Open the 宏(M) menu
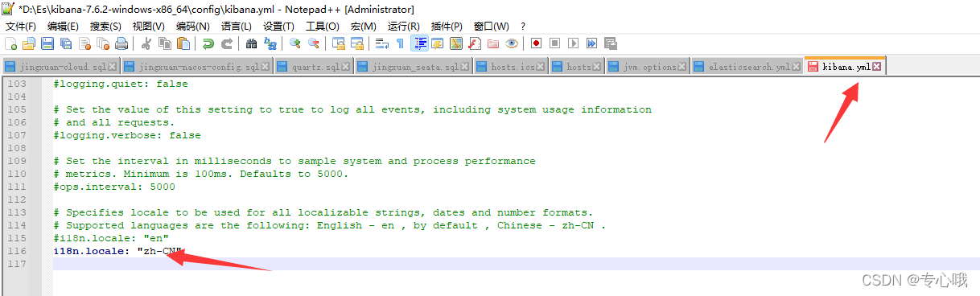This screenshot has height=296, width=980. point(363,27)
